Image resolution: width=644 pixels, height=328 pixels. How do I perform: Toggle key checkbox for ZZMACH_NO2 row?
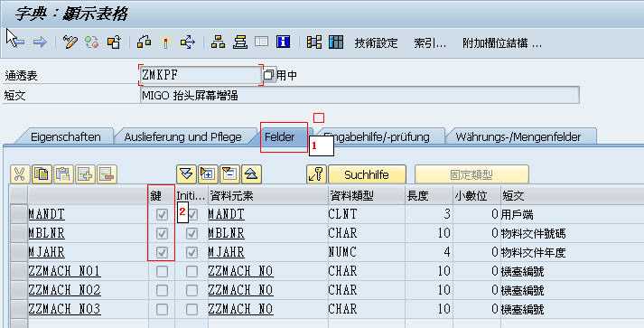(x=162, y=290)
